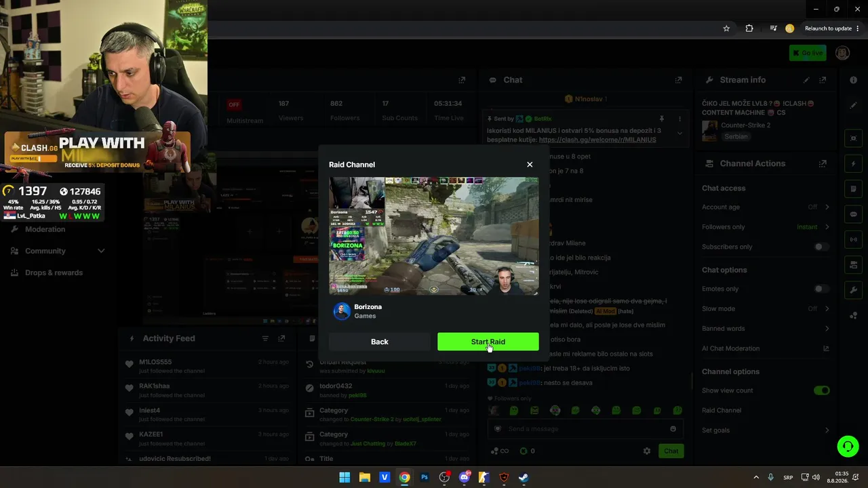Open the emoji picker in message box
This screenshot has width=868, height=488.
(x=673, y=429)
